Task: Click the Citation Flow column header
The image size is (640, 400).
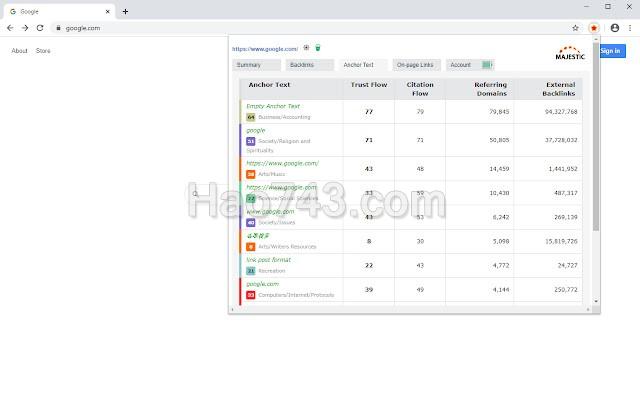Action: [420, 89]
